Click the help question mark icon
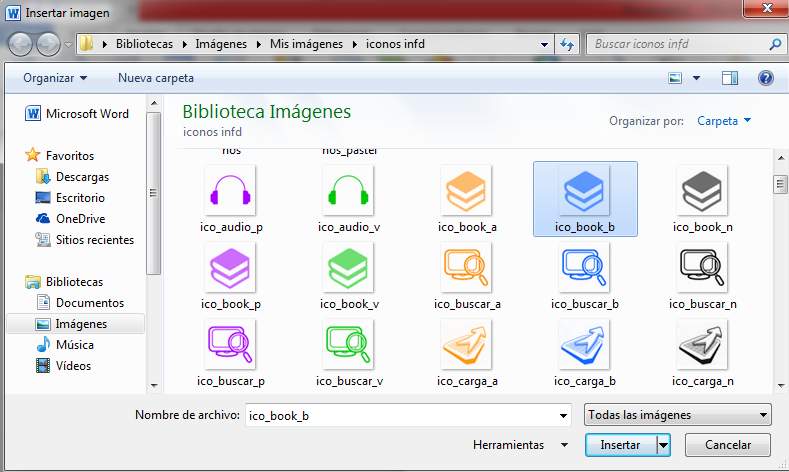Viewport: 789px width, 472px height. point(766,78)
